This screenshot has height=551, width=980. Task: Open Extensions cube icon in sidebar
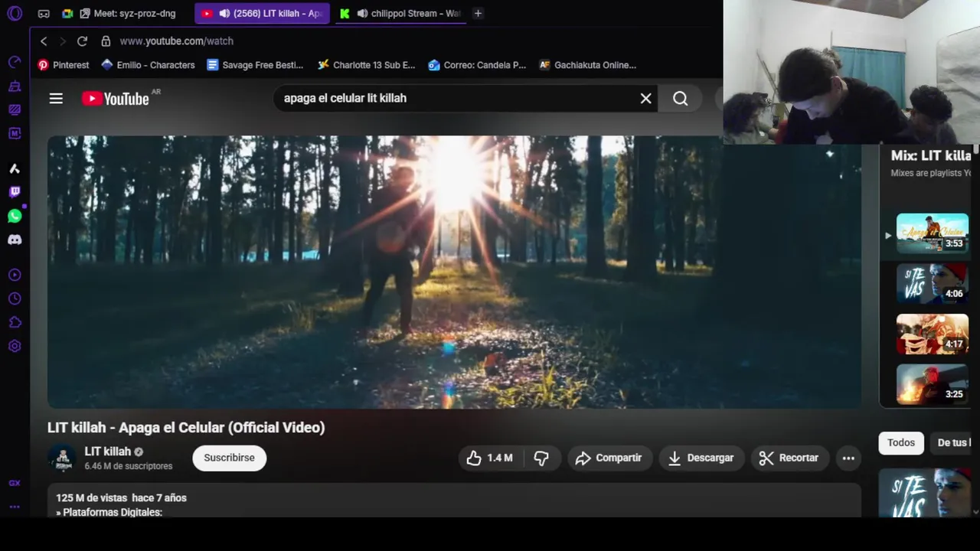(x=15, y=322)
